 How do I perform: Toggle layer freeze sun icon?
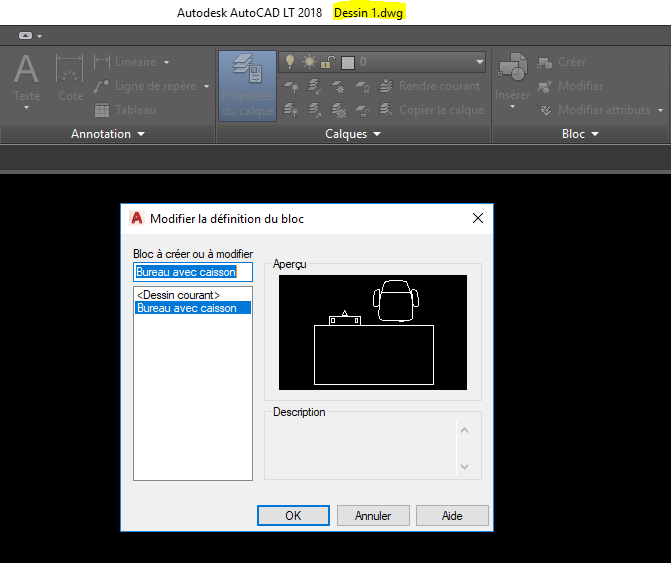pos(309,62)
